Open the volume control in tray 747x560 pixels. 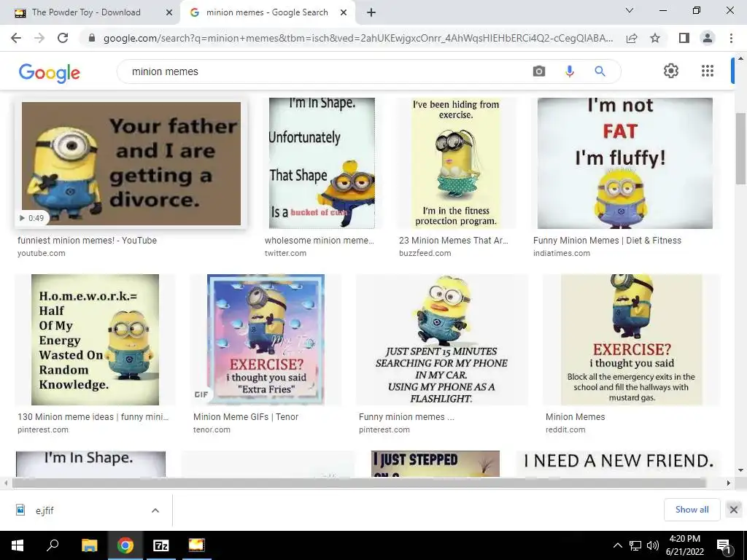(653, 545)
